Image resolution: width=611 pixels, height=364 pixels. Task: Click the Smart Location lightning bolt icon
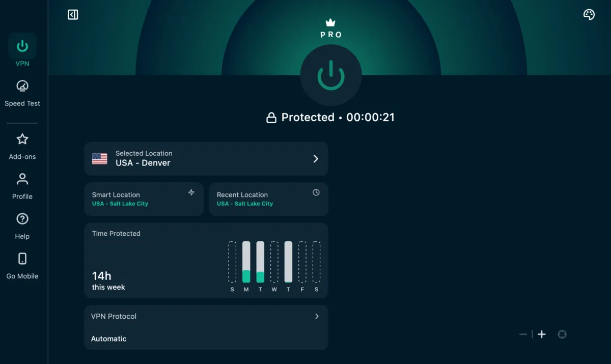(x=191, y=192)
